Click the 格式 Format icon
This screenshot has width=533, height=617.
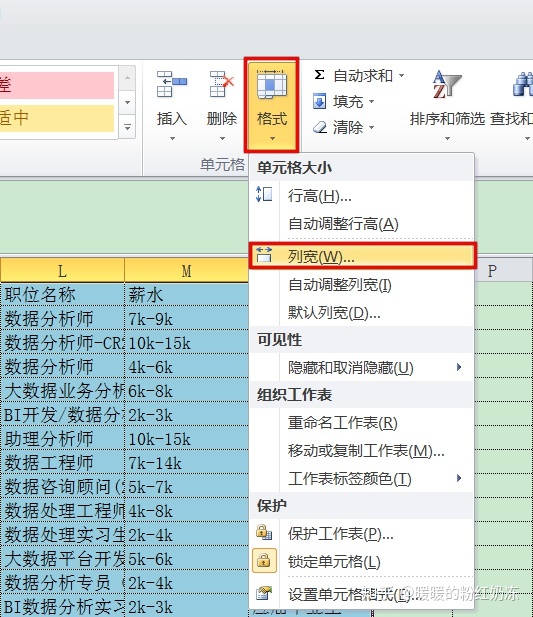tap(271, 84)
